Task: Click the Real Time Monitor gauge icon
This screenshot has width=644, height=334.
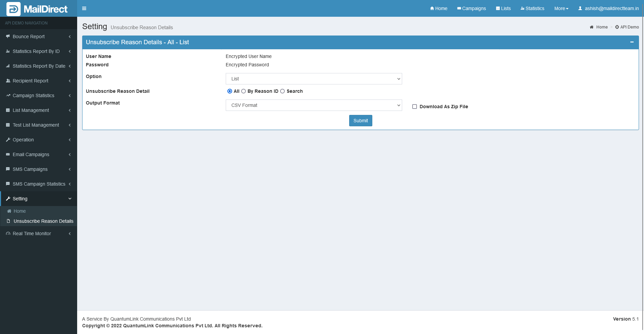Action: click(x=8, y=233)
